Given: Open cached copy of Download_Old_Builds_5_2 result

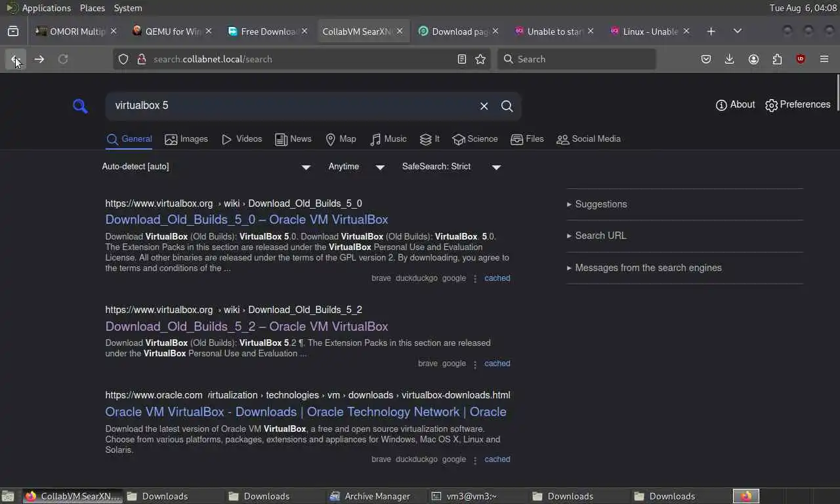Looking at the screenshot, I should (497, 364).
